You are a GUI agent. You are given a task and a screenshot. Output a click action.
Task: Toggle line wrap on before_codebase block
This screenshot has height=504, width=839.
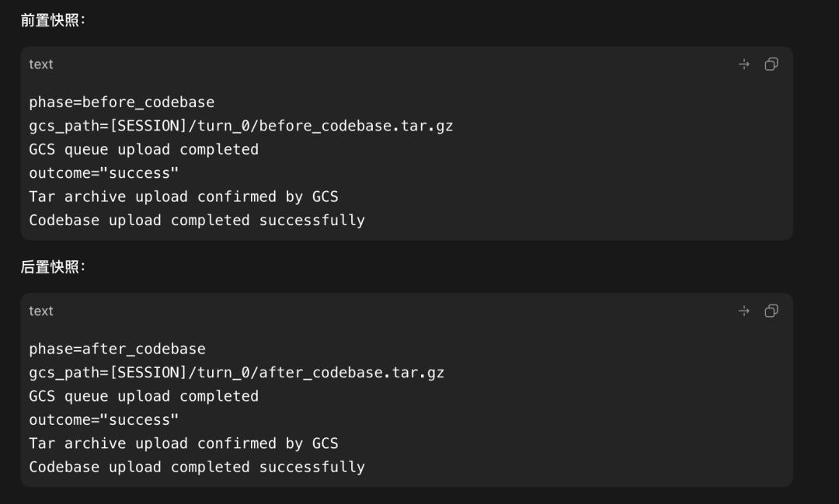[x=743, y=64]
